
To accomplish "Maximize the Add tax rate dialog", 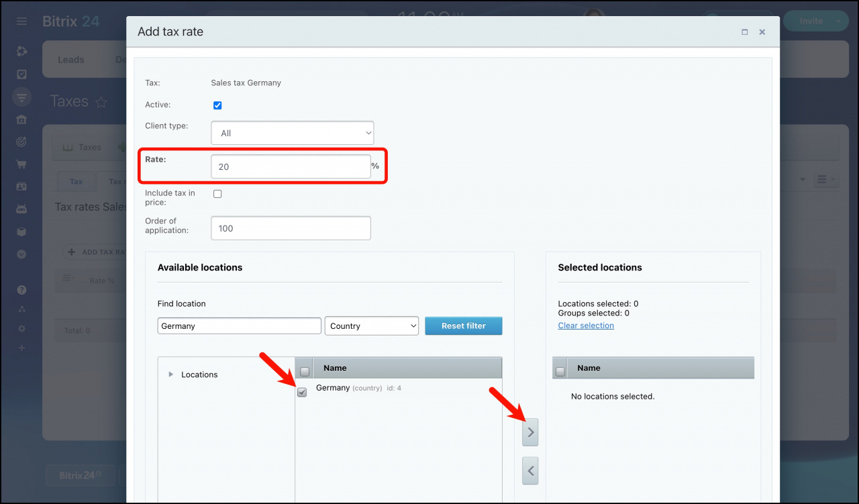I will (x=745, y=32).
